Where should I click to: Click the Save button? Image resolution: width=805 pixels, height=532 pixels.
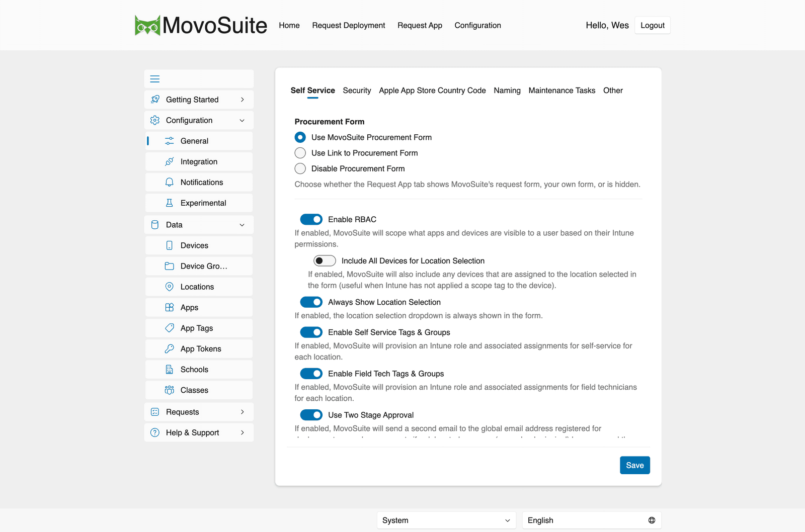pos(635,465)
